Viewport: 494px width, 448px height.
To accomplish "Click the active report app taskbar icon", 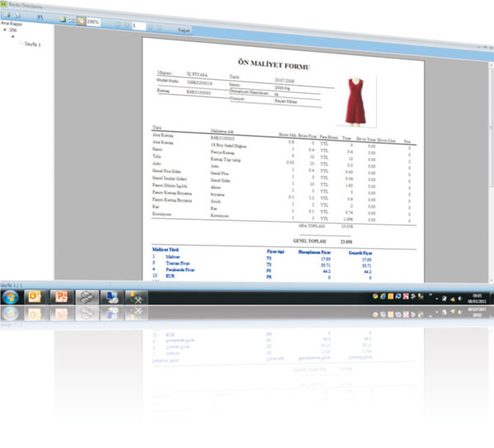I will tap(86, 297).
